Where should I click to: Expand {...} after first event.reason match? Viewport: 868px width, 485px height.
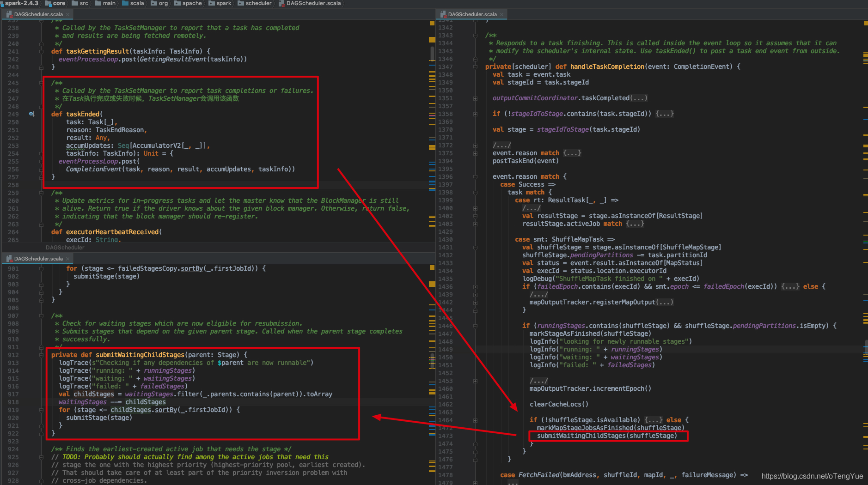572,153
